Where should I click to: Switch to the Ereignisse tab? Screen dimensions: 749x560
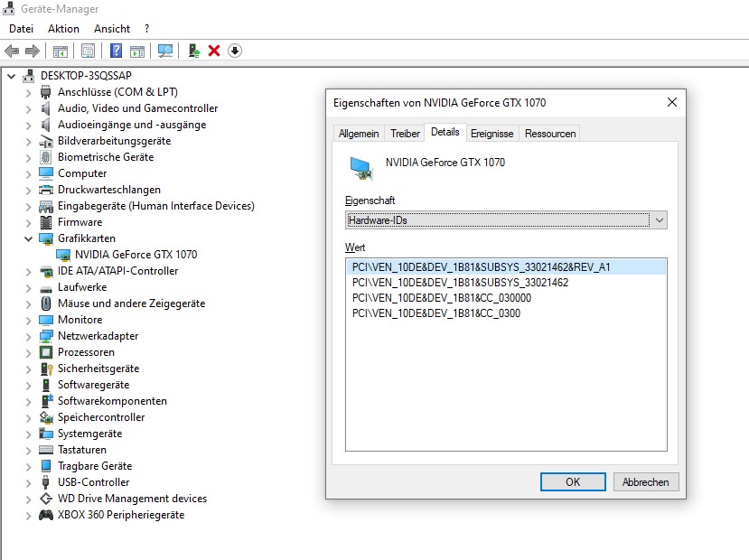[x=492, y=134]
